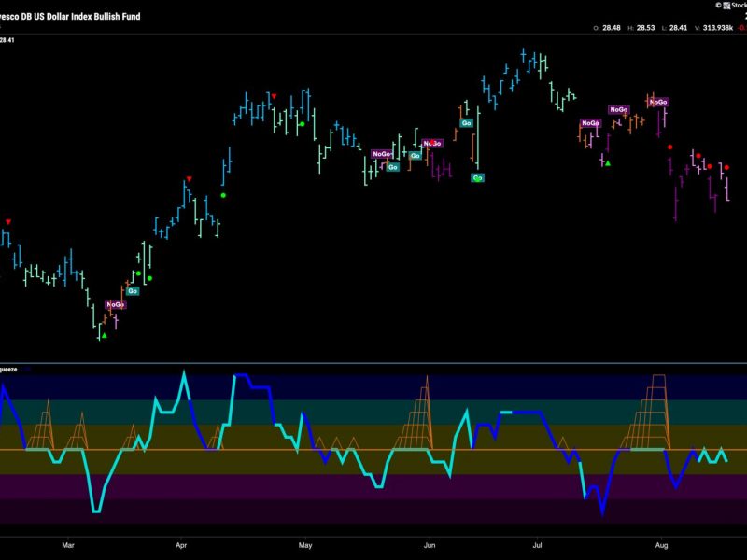The image size is (747, 560).
Task: Click the red down-triangle above late-April bars
Action: [274, 96]
